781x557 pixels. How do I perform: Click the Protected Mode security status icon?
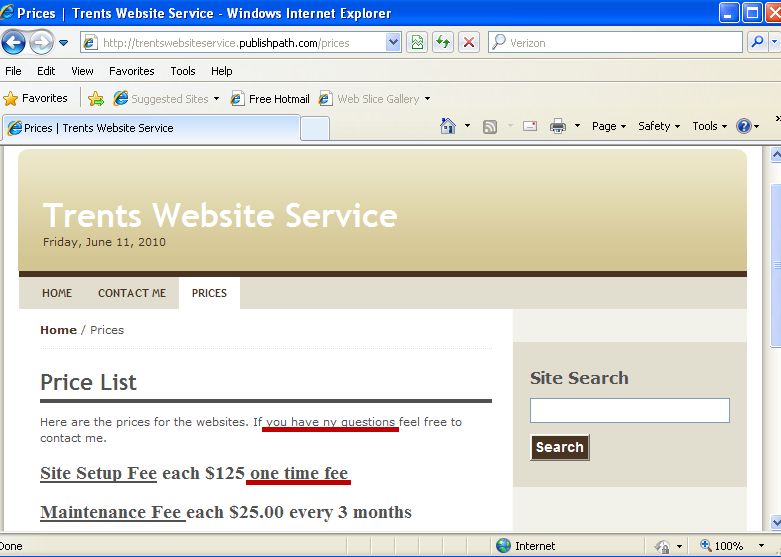(x=662, y=546)
